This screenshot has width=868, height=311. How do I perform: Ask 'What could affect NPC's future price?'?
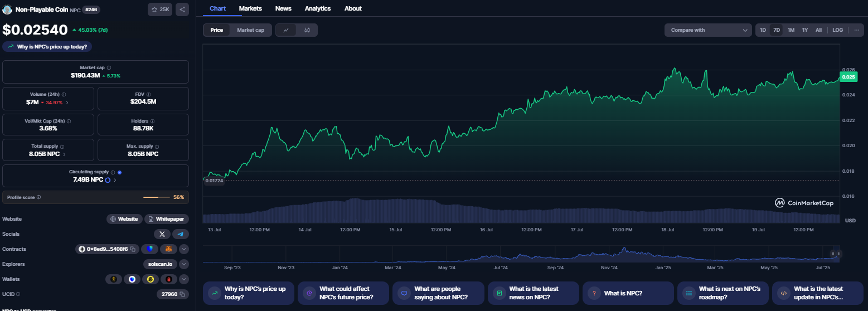pyautogui.click(x=343, y=293)
